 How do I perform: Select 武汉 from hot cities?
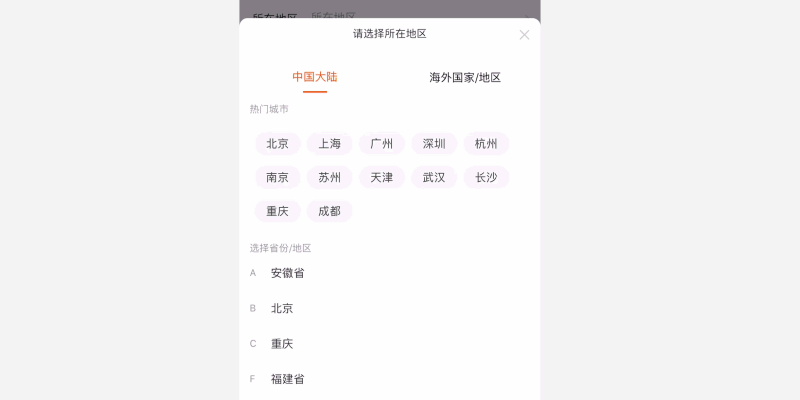434,177
